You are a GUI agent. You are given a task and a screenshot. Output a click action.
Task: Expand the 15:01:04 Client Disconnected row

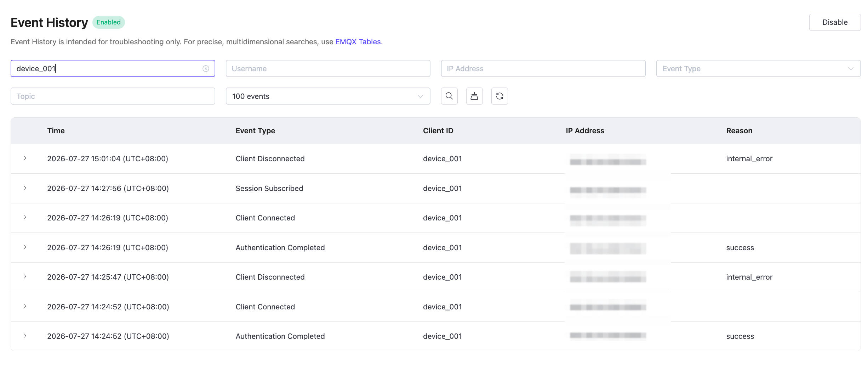click(x=25, y=158)
